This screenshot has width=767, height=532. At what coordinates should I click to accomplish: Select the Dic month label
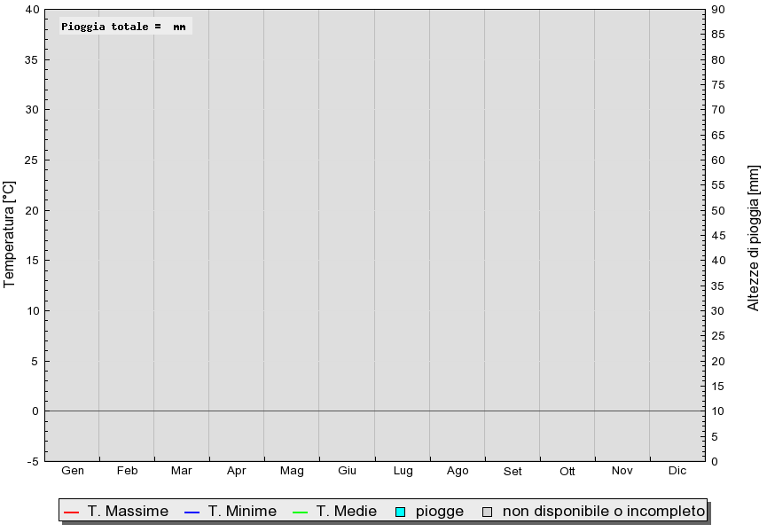click(x=677, y=471)
